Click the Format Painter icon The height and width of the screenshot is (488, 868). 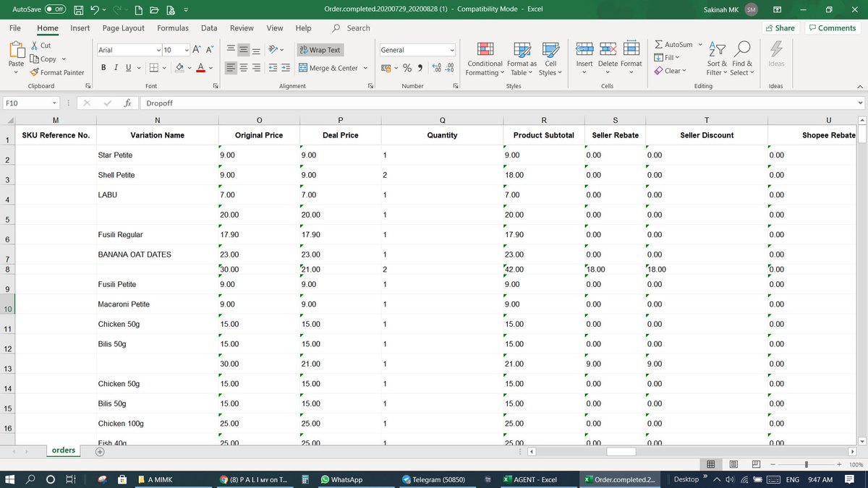(x=33, y=72)
